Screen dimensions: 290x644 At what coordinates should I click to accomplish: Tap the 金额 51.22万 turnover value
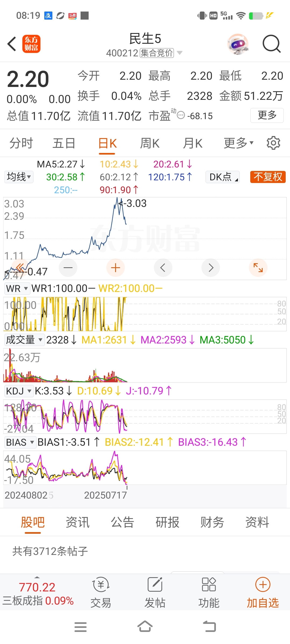pos(251,96)
